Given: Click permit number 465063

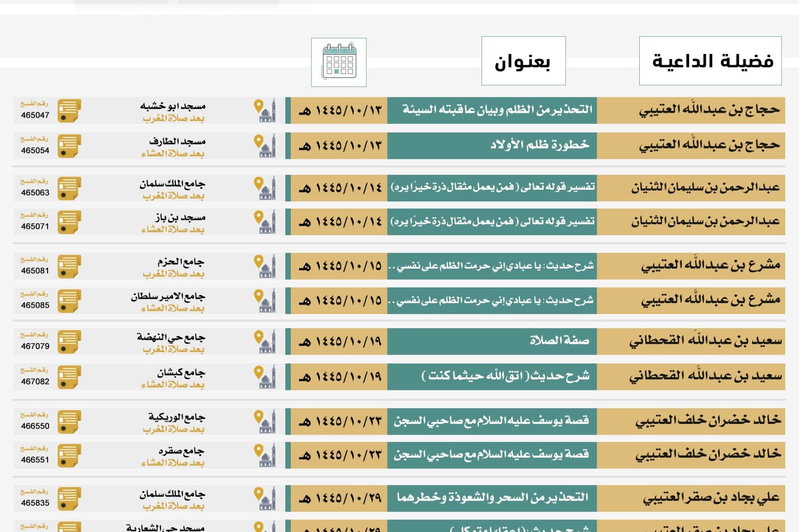Looking at the screenshot, I should pyautogui.click(x=35, y=193).
